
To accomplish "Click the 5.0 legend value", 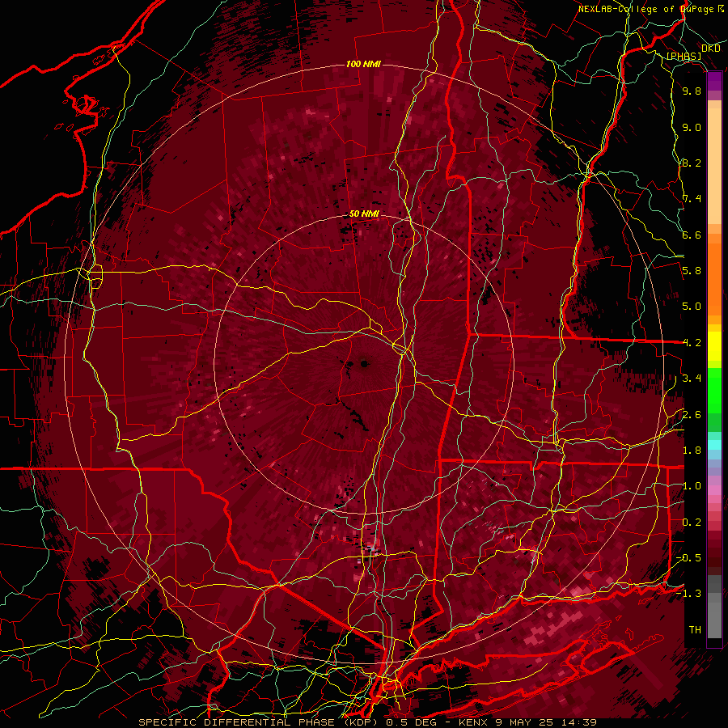I will click(x=692, y=307).
